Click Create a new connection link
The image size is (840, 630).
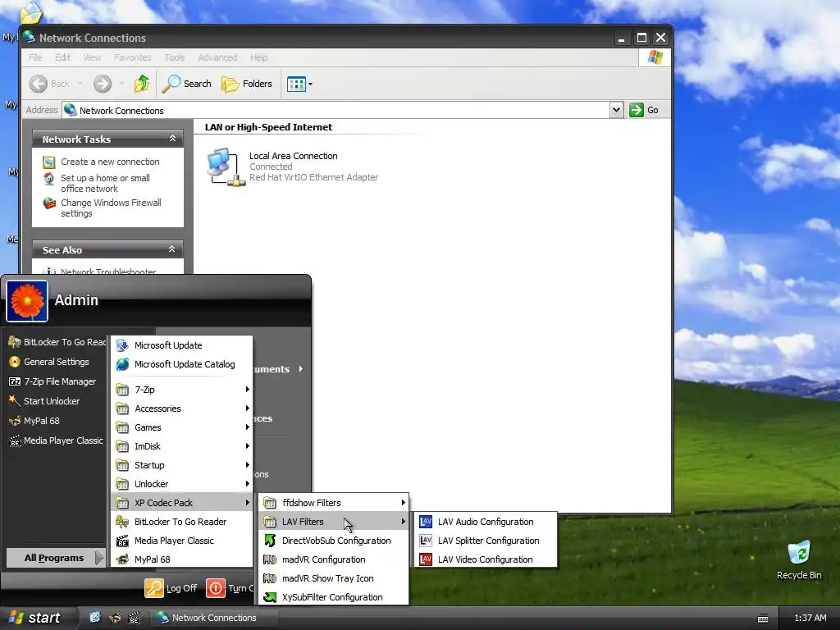(x=110, y=162)
